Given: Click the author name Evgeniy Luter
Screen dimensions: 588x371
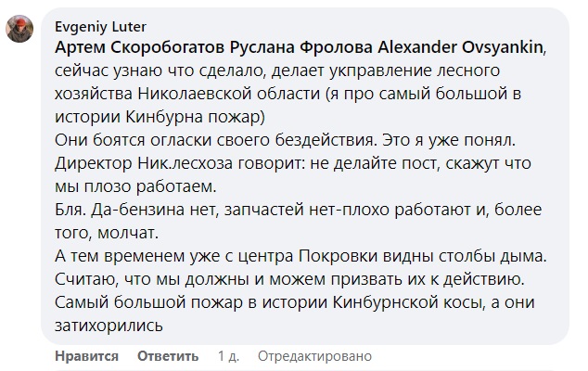Looking at the screenshot, I should (x=98, y=26).
